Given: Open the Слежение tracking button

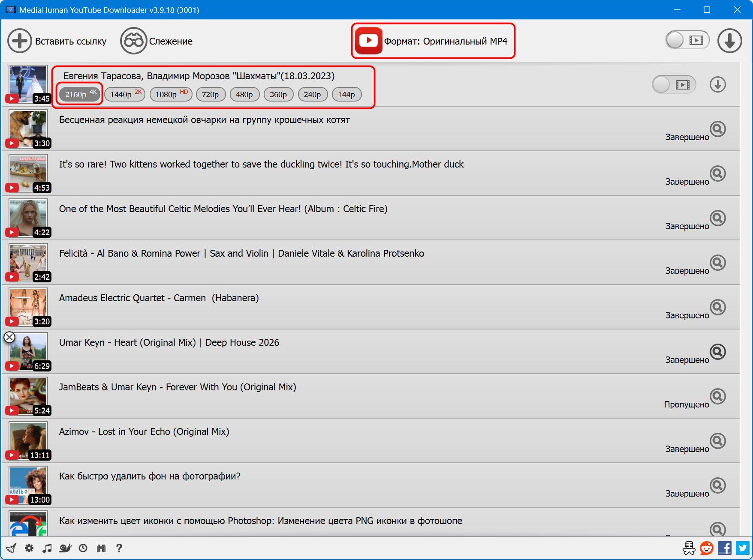Looking at the screenshot, I should (157, 41).
